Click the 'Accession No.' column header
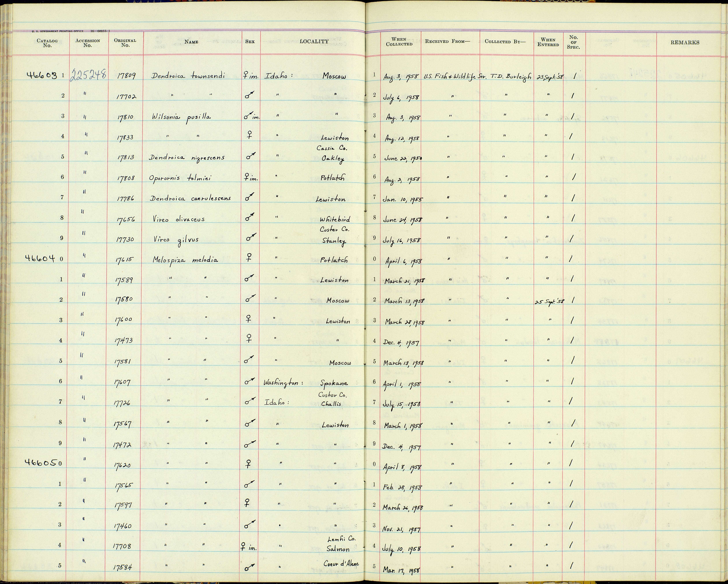Viewport: 728px width, 584px height. pyautogui.click(x=87, y=43)
